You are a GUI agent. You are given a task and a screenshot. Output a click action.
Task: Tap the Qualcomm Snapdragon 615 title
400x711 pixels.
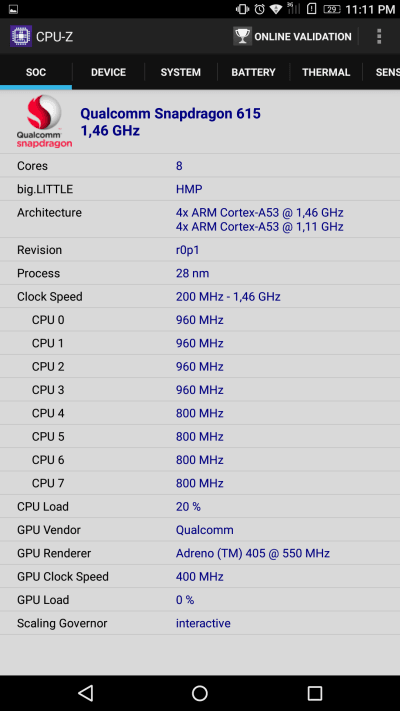171,113
